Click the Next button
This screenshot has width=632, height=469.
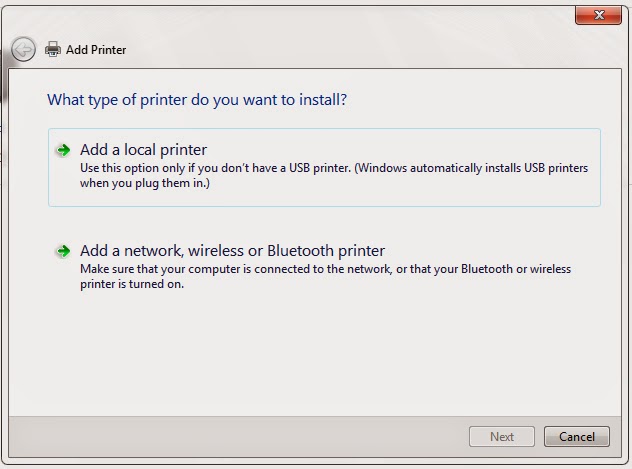[x=502, y=436]
